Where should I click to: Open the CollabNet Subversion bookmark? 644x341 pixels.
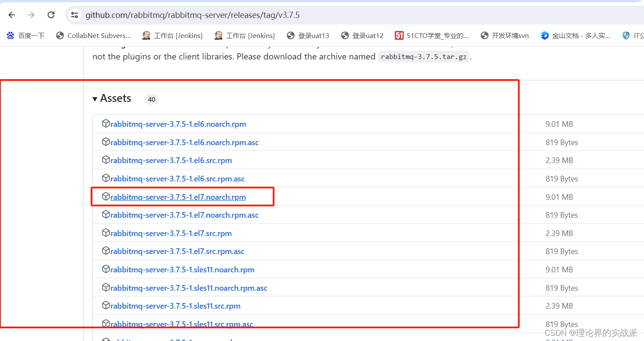[x=93, y=35]
